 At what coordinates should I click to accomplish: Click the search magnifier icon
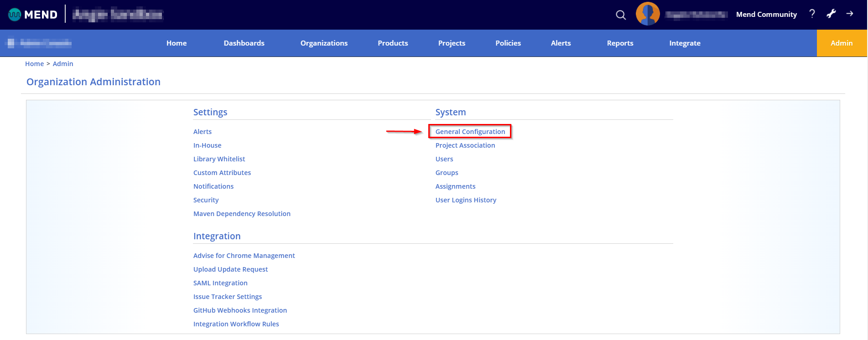620,15
